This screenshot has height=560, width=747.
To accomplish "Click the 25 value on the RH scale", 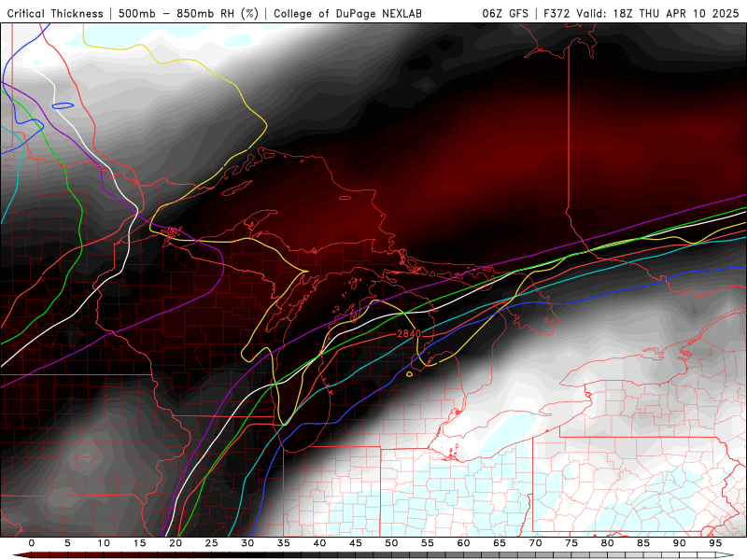I will (212, 543).
